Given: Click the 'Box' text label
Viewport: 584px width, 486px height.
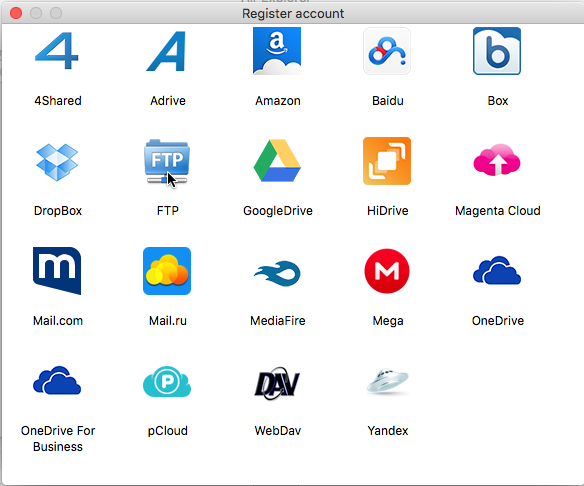Looking at the screenshot, I should (x=498, y=101).
